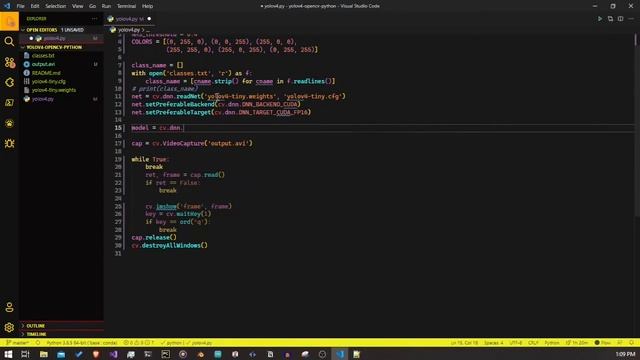
Task: Click the bug-shaped icon in activity bar
Action: point(9,144)
